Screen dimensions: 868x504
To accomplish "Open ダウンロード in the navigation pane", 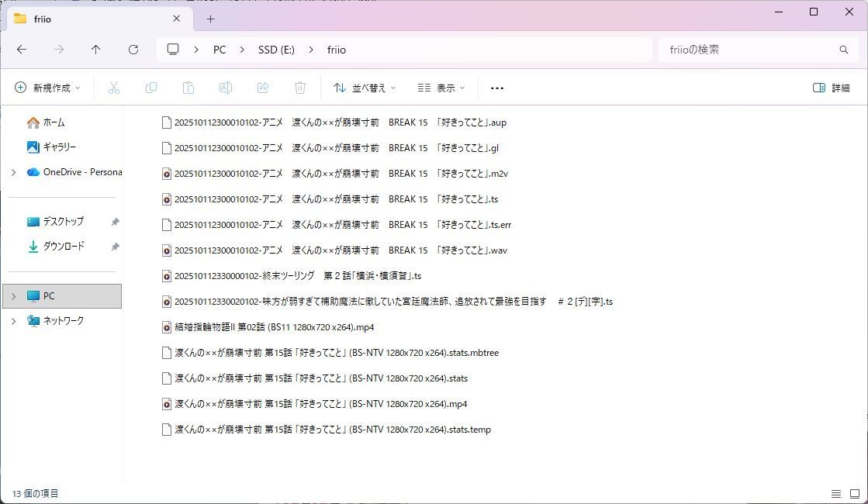I will [x=64, y=247].
